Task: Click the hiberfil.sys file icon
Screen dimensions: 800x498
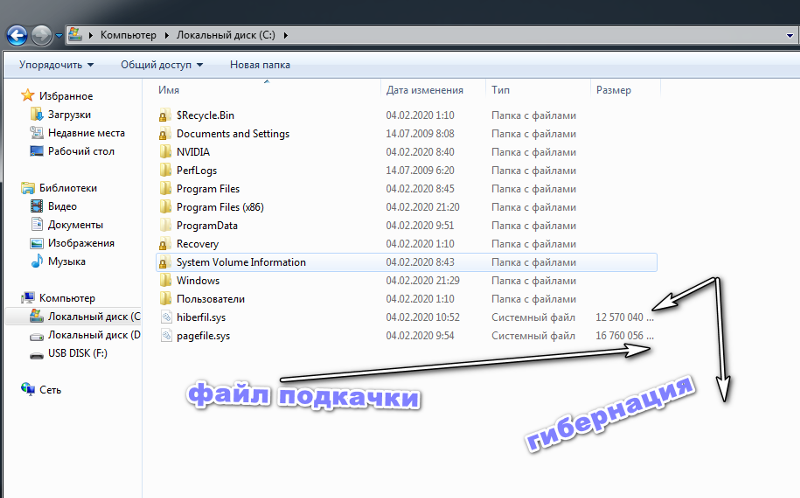Action: coord(166,317)
